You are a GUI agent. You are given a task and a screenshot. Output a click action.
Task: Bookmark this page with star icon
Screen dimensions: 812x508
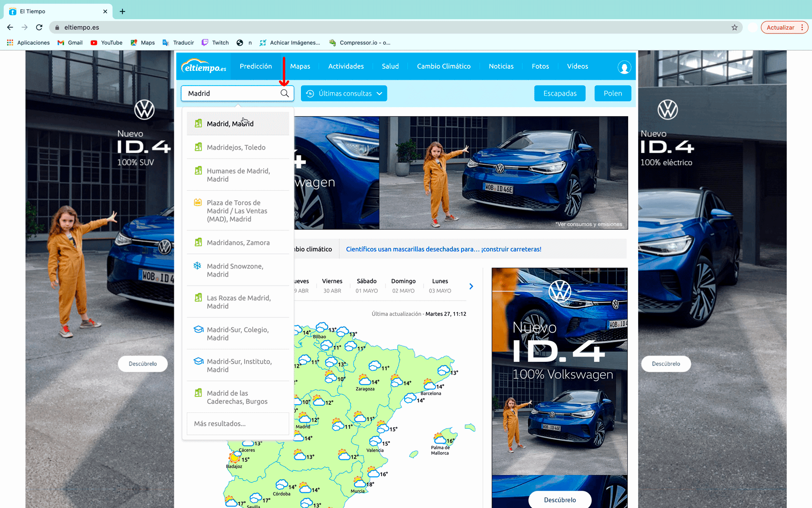tap(735, 27)
